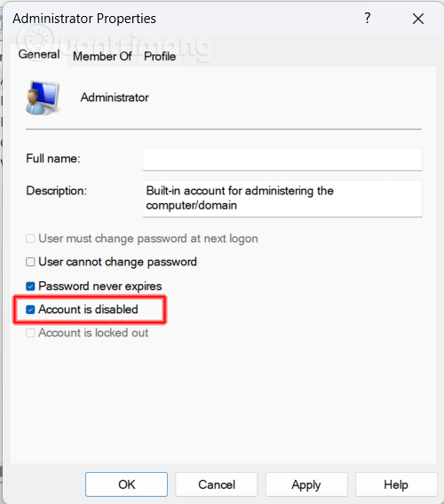444x504 pixels.
Task: Click the question mark help icon
Action: pyautogui.click(x=368, y=18)
